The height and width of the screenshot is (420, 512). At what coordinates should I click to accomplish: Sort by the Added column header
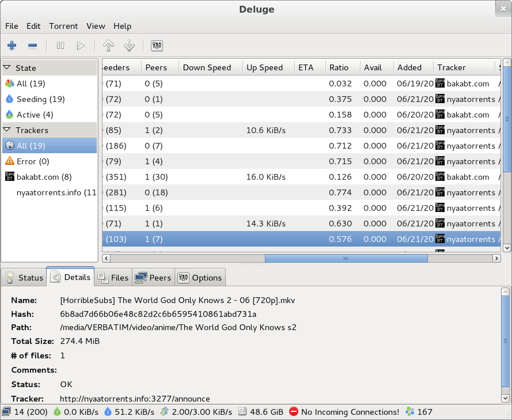pyautogui.click(x=414, y=67)
